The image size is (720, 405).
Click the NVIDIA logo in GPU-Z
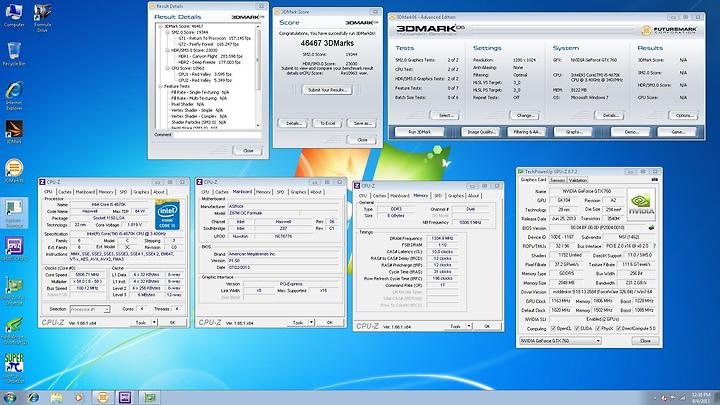pyautogui.click(x=641, y=203)
